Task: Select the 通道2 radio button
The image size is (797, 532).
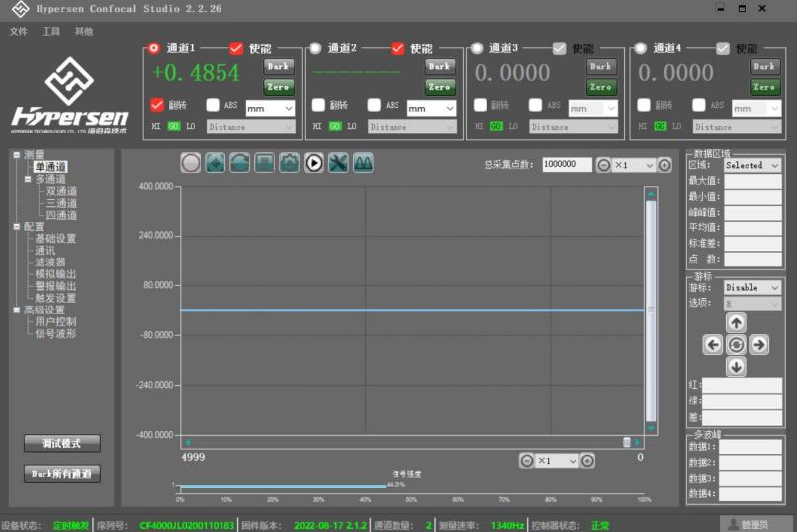Action: (x=315, y=48)
